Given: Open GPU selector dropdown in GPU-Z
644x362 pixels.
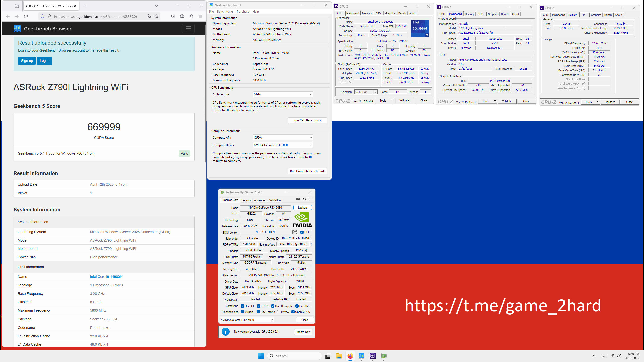Looking at the screenshot, I should point(247,320).
